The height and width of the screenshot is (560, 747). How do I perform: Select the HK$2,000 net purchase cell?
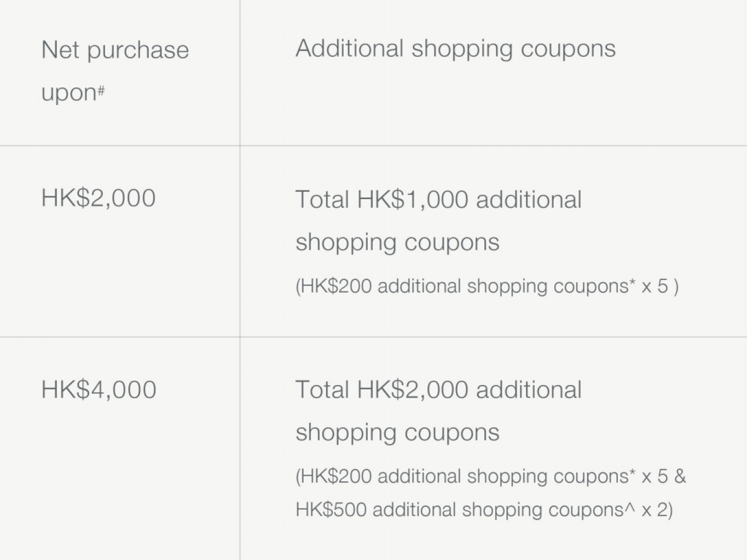99,198
